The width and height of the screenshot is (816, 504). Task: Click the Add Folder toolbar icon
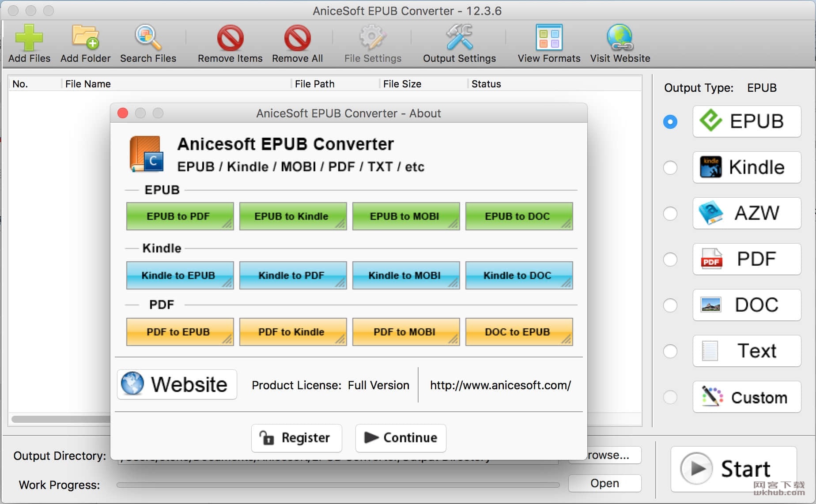point(85,37)
